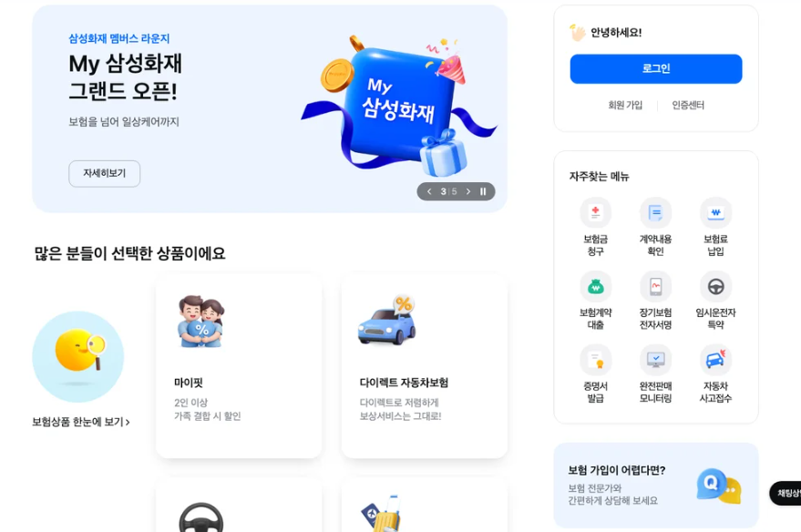Open the 보험금 청구 claim icon
Image resolution: width=801 pixels, height=532 pixels.
595,213
